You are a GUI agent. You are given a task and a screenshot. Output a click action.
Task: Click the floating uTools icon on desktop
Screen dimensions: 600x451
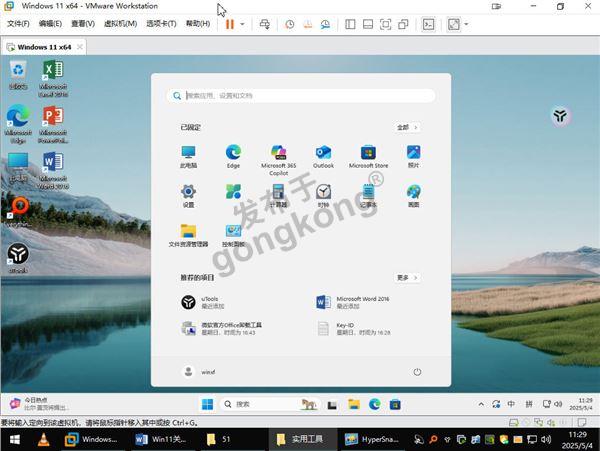(561, 115)
